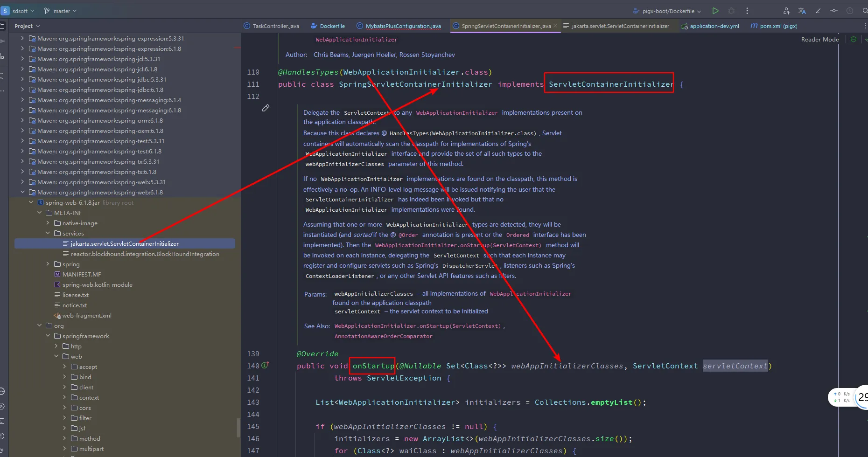Toggle the green inspections indicator icon
This screenshot has width=868, height=457.
854,40
